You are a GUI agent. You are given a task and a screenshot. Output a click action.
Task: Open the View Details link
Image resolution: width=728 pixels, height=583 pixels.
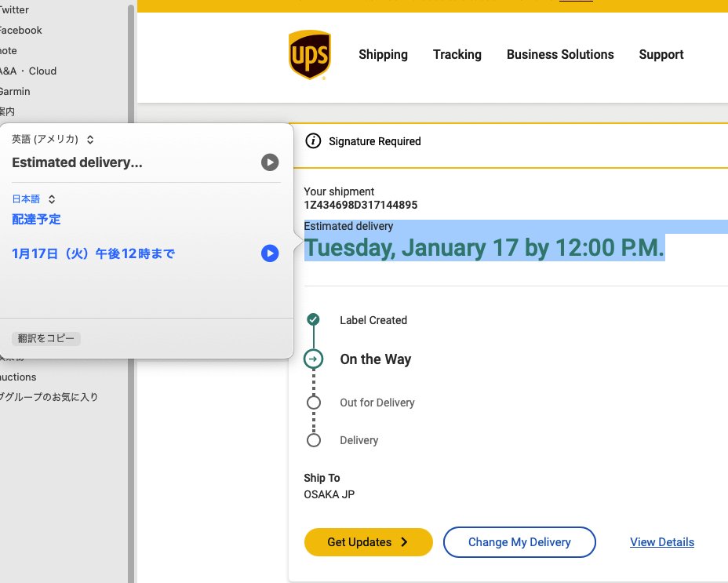[x=662, y=542]
